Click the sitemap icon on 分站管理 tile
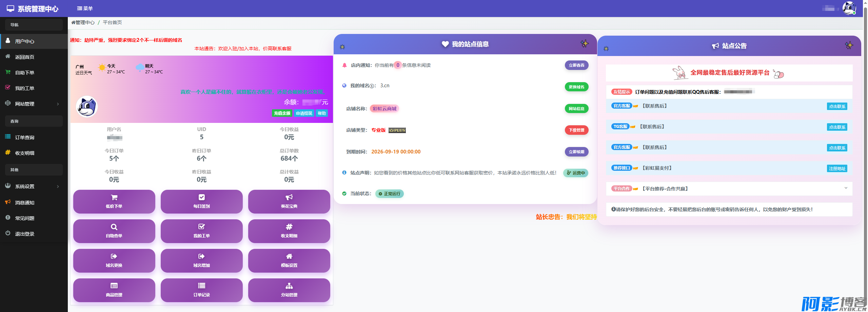 (x=289, y=286)
